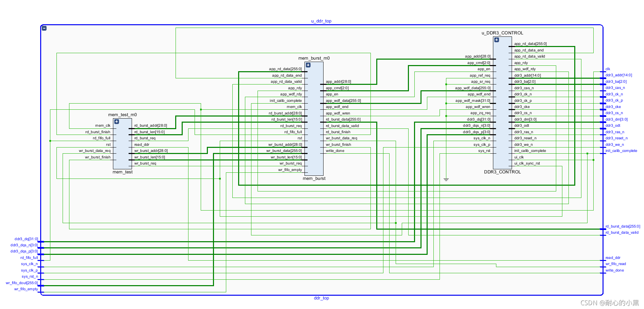Select the ddr_top module name label
The height and width of the screenshot is (309, 644).
click(321, 298)
